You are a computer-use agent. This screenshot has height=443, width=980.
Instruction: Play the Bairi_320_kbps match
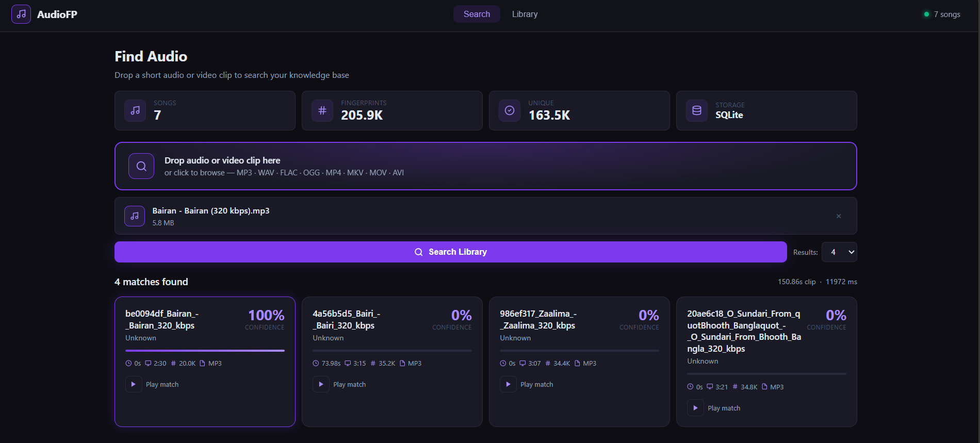tap(321, 384)
